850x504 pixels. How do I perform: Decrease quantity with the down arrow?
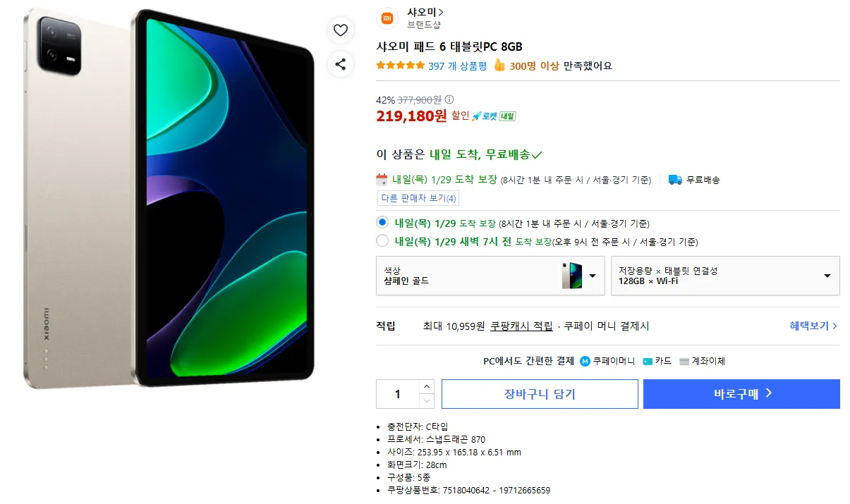coord(426,401)
